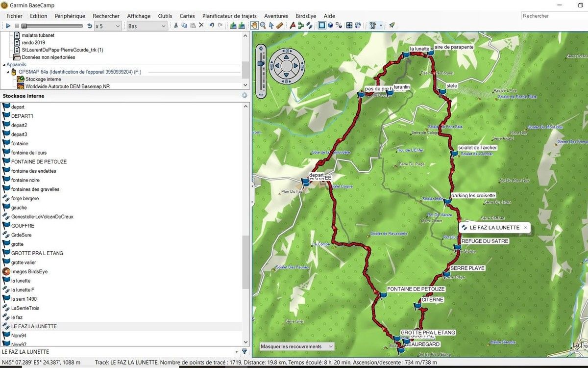Viewport: 588px width, 368px height.
Task: Open the Données non répertoriées folder
Action: coord(48,57)
